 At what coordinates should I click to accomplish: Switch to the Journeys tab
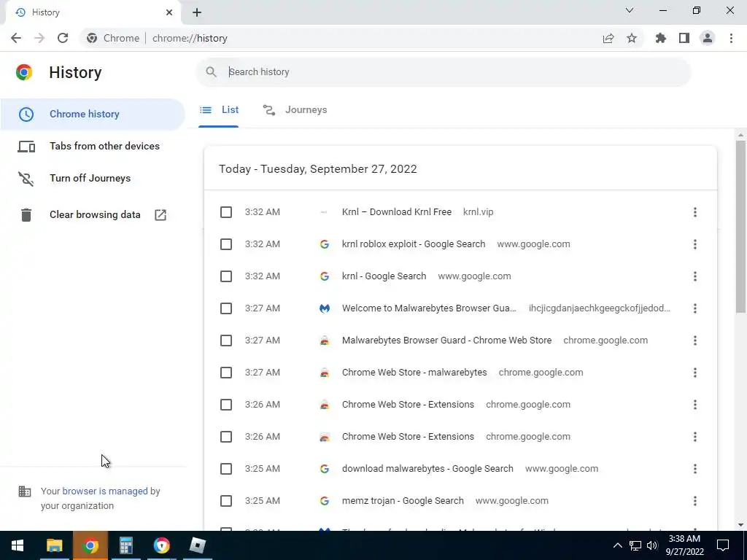click(295, 110)
